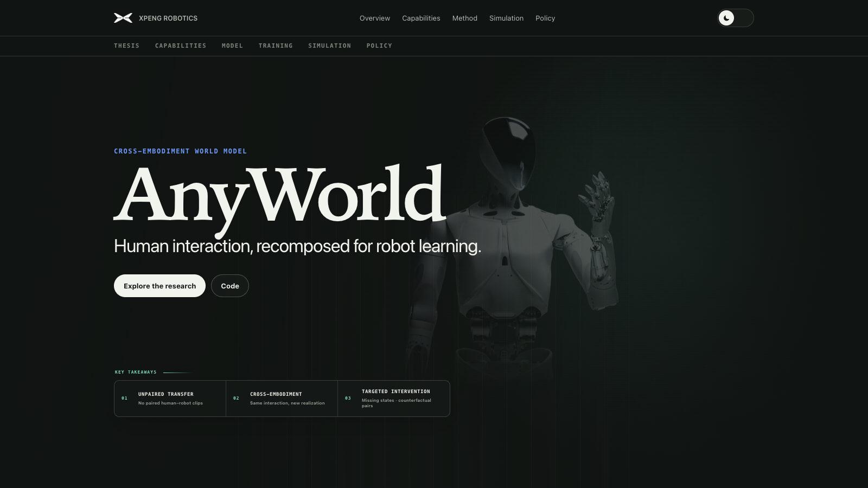Viewport: 868px width, 488px height.
Task: Open the Code button
Action: 230,286
